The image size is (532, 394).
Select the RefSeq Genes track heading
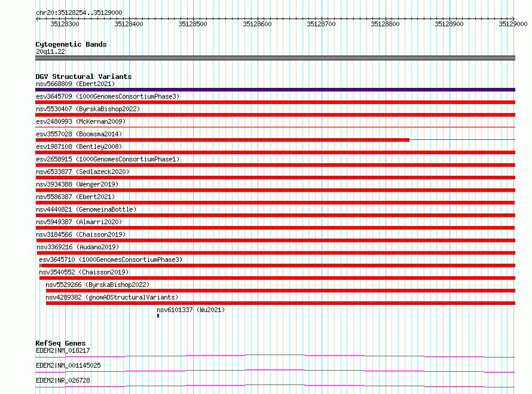[60, 343]
